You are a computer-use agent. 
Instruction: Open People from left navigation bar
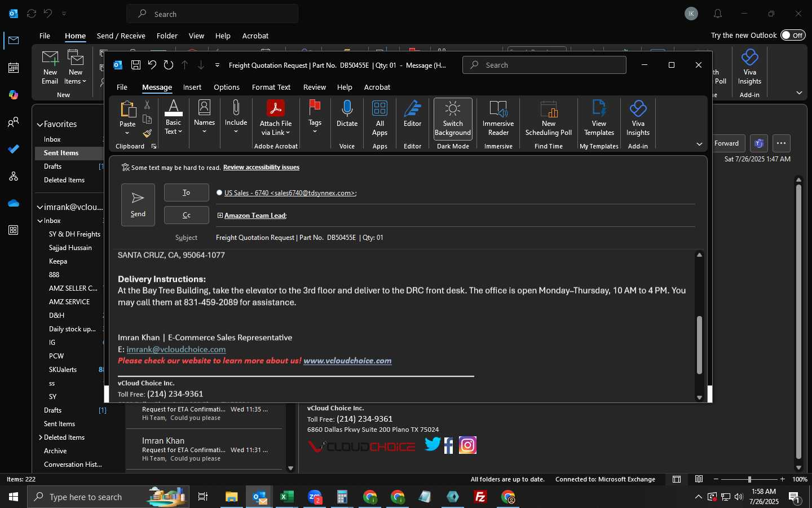pyautogui.click(x=14, y=122)
